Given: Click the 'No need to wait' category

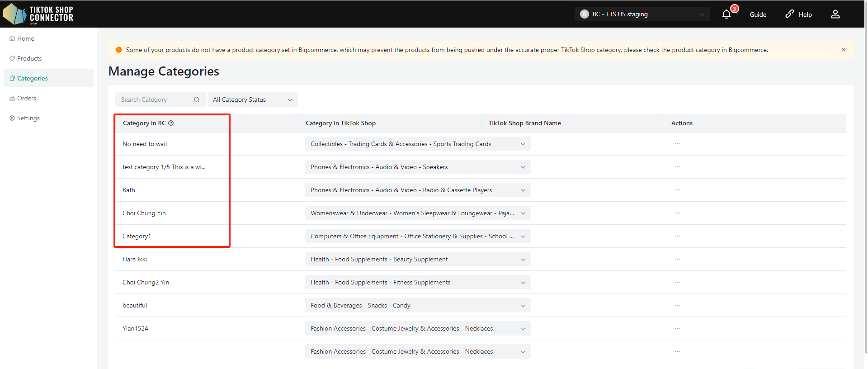Looking at the screenshot, I should pyautogui.click(x=145, y=144).
